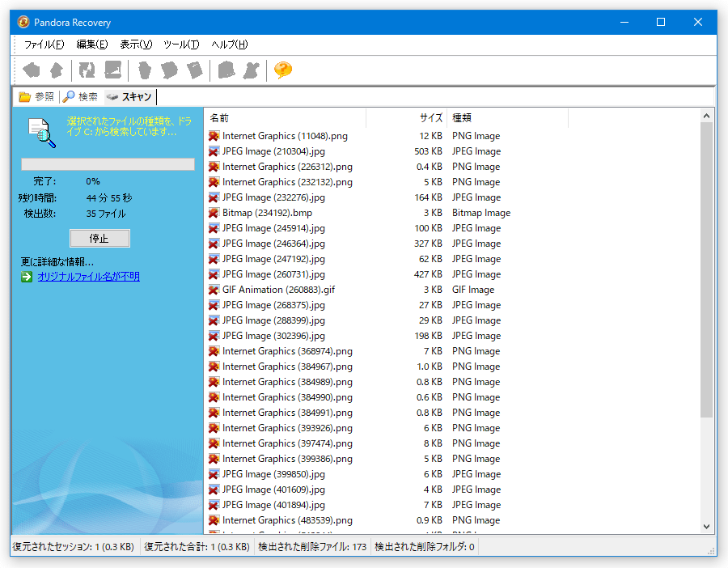Switch to the 参照 browse tab
Image resolution: width=728 pixels, height=568 pixels.
click(x=36, y=96)
